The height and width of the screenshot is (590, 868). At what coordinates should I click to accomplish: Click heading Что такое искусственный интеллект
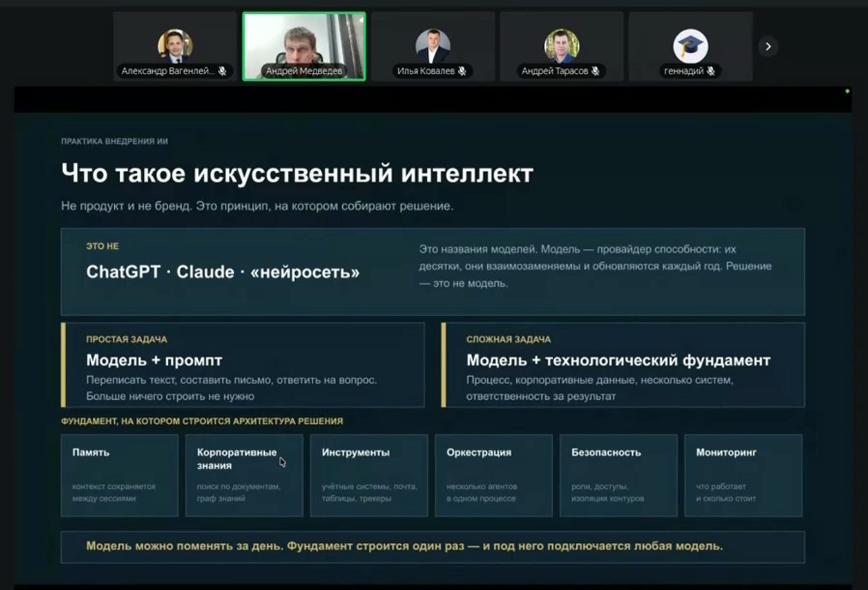[297, 173]
